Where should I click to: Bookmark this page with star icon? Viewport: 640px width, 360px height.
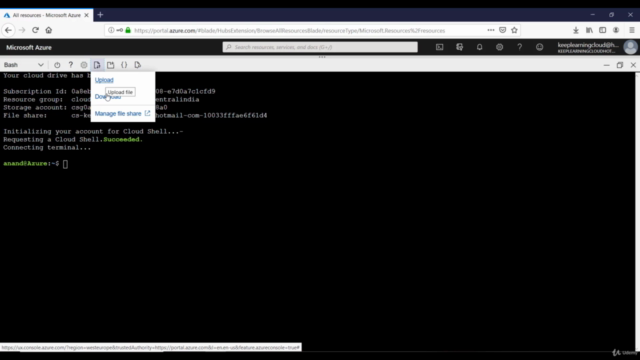[514, 30]
